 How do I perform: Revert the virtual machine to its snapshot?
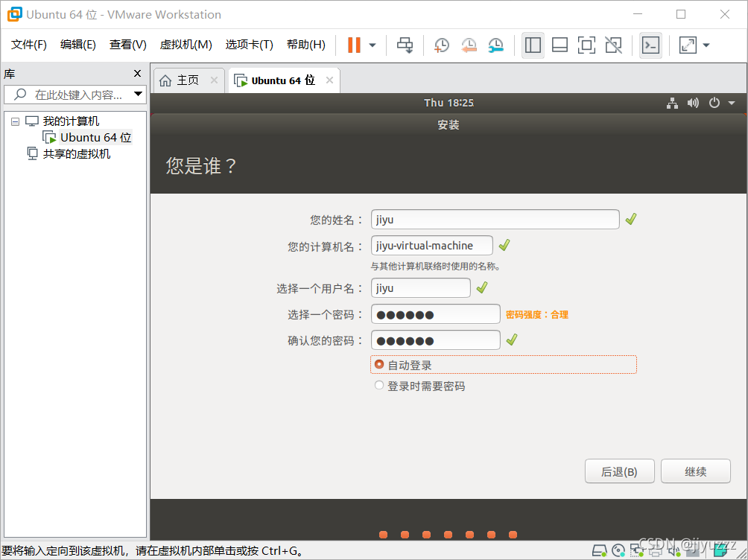click(x=469, y=45)
